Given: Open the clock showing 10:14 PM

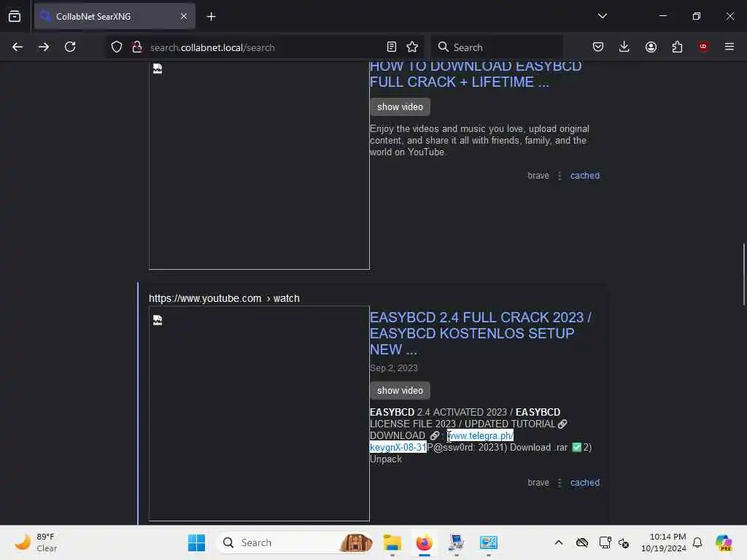Looking at the screenshot, I should click(663, 542).
